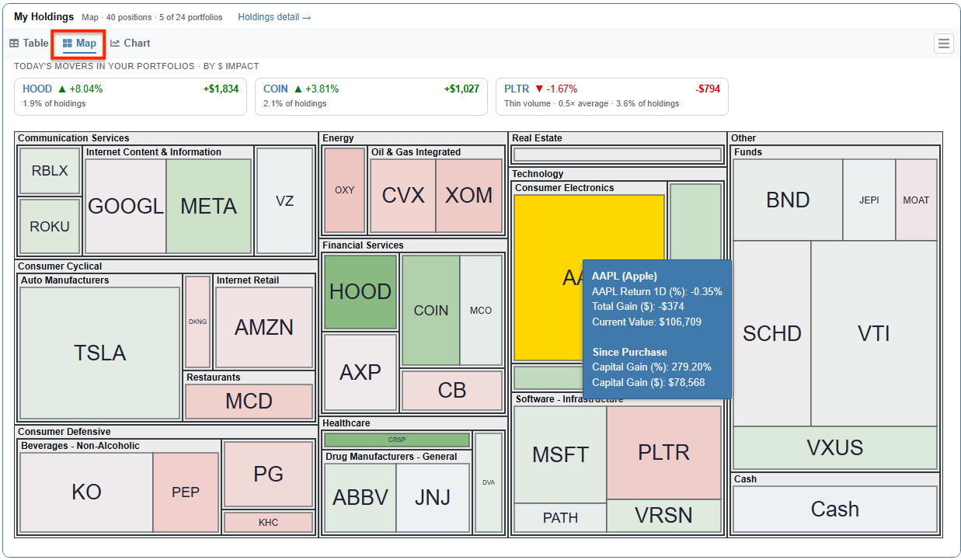Screen dimensions: 961x560
Task: Click the ROKU treemap tile
Action: coord(50,227)
